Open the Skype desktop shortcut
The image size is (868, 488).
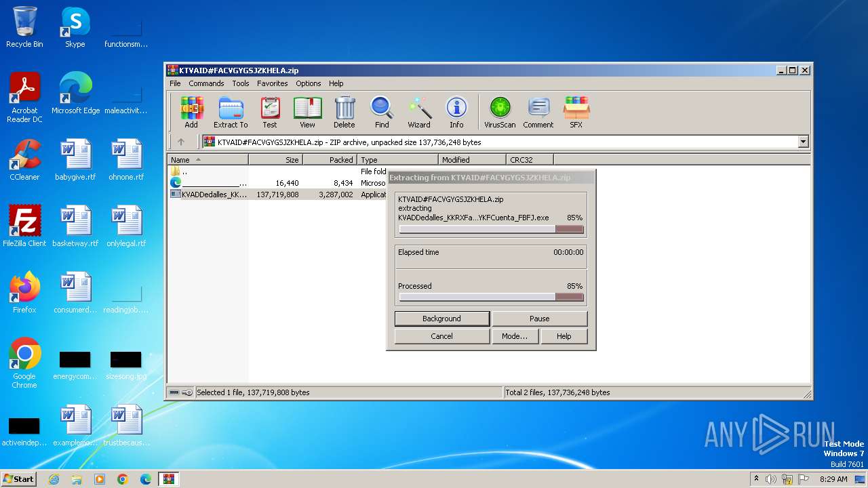tap(75, 27)
